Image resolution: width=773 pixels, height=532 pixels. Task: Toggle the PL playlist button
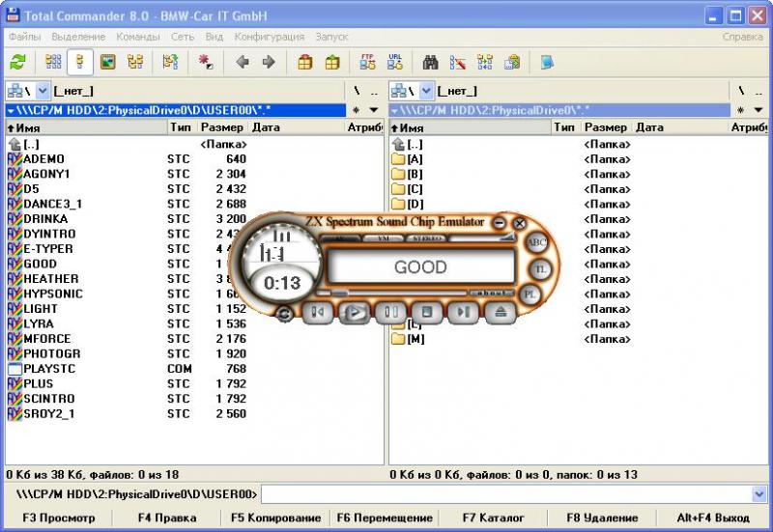click(x=530, y=293)
